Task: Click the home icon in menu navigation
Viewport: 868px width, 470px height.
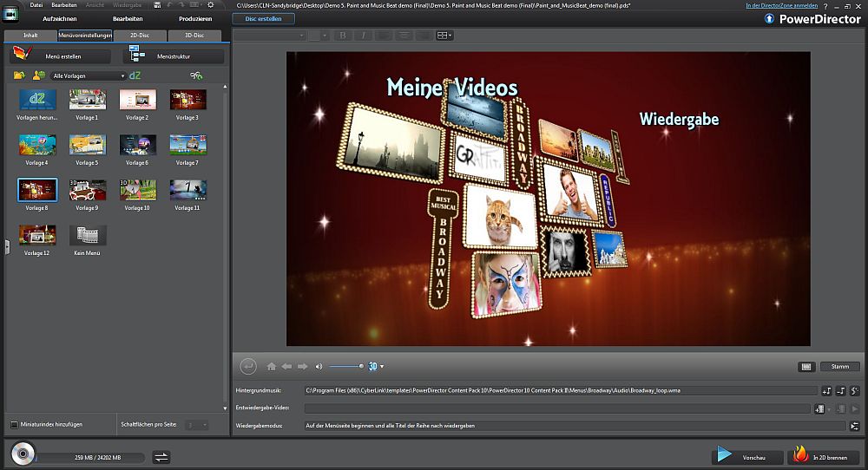Action: 271,366
